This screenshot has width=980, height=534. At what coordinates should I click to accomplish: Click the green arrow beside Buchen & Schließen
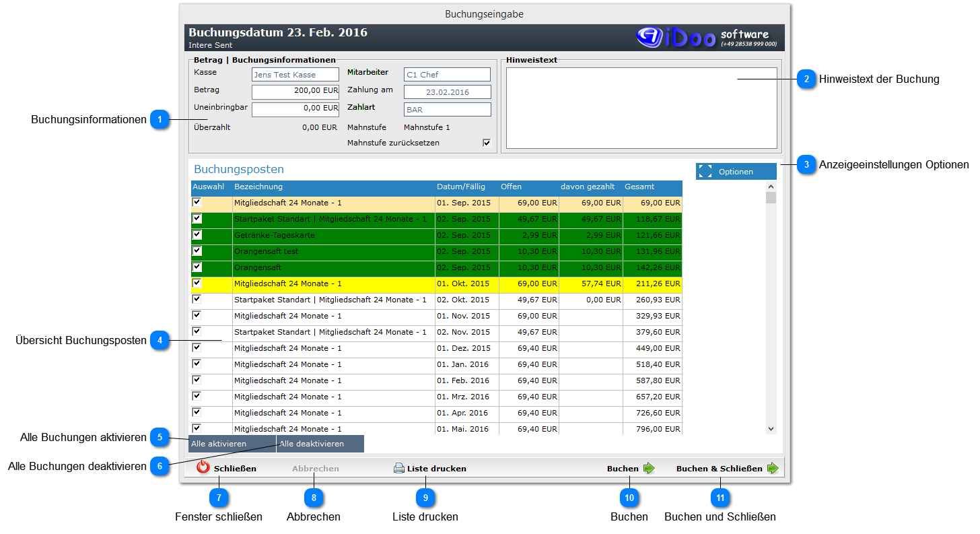[x=773, y=469]
